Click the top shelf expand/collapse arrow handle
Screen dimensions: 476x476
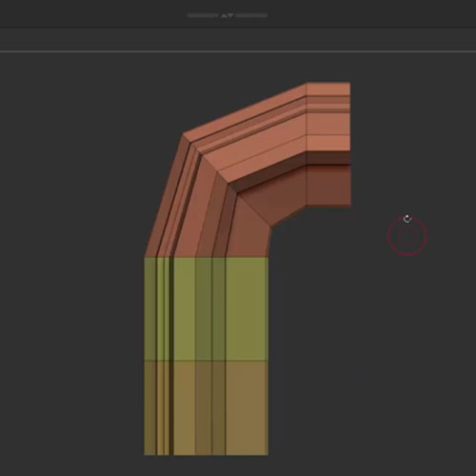228,15
